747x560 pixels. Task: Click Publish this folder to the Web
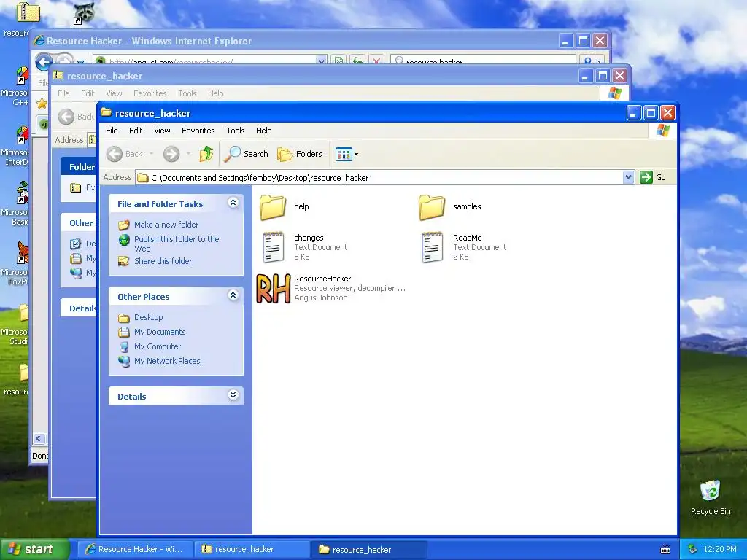(x=177, y=244)
